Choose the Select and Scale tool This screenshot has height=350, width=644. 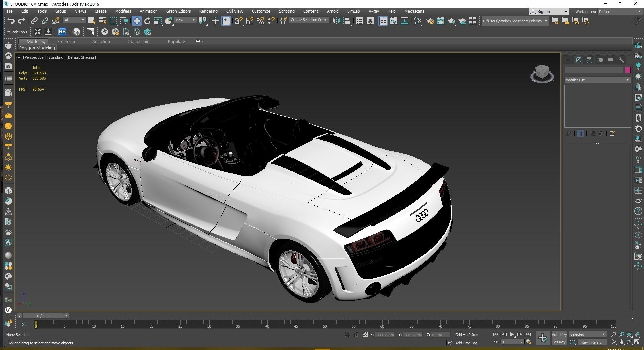(x=158, y=21)
